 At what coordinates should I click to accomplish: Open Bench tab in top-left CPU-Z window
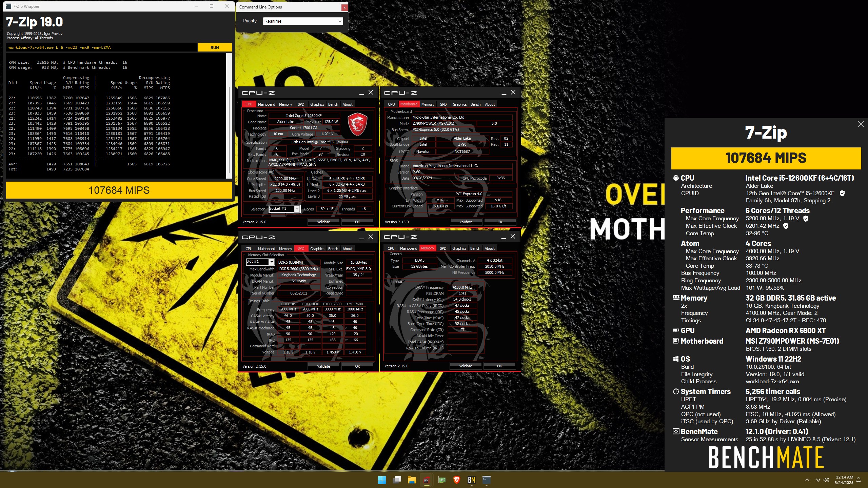click(x=333, y=104)
